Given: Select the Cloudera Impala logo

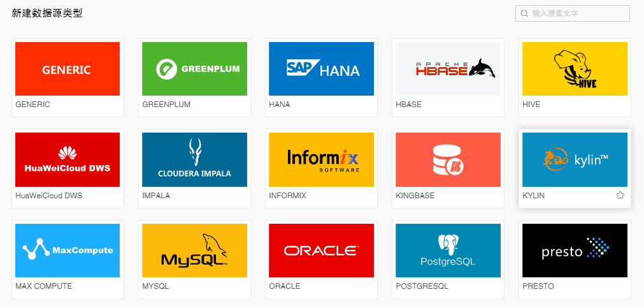Looking at the screenshot, I should click(195, 159).
